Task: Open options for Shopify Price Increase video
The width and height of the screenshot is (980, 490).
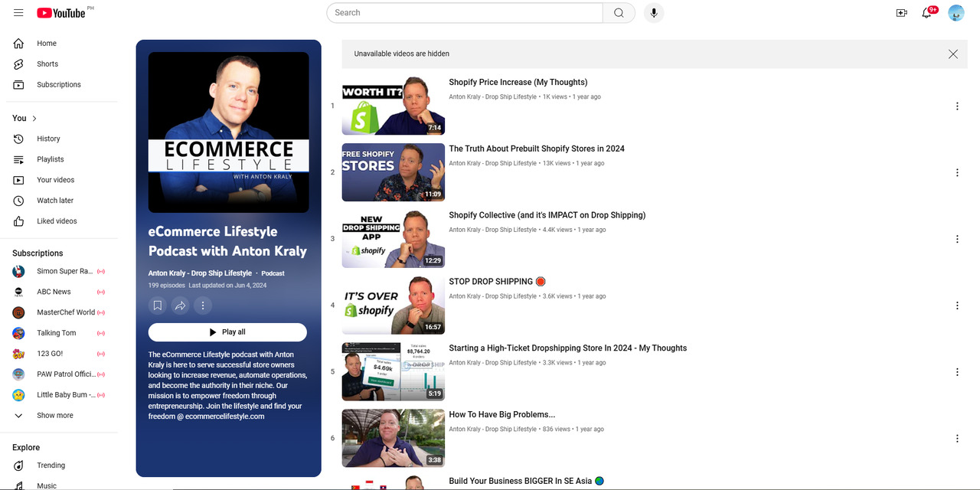Action: (957, 106)
